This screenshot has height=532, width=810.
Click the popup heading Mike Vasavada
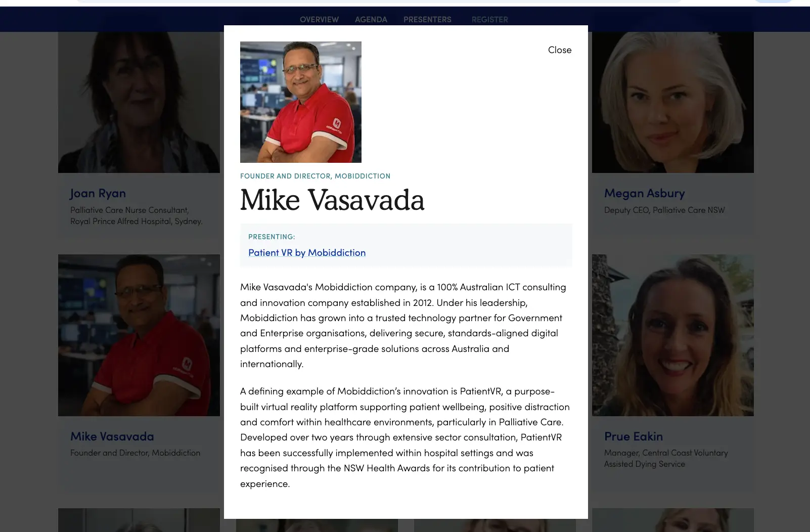(x=332, y=200)
